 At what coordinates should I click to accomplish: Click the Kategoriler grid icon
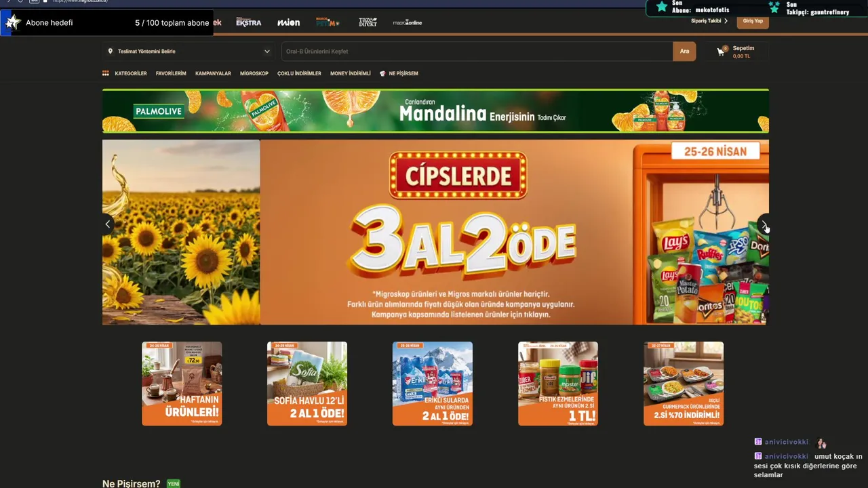[106, 73]
